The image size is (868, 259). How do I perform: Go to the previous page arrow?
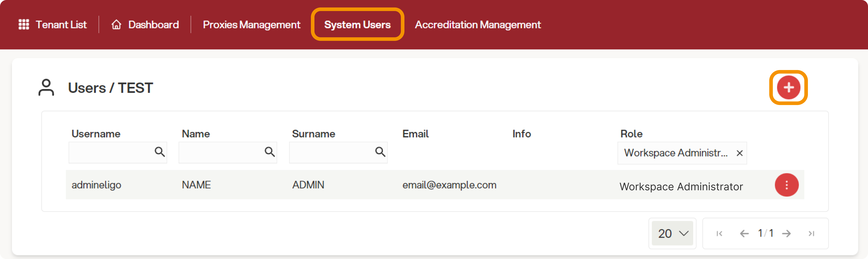744,233
